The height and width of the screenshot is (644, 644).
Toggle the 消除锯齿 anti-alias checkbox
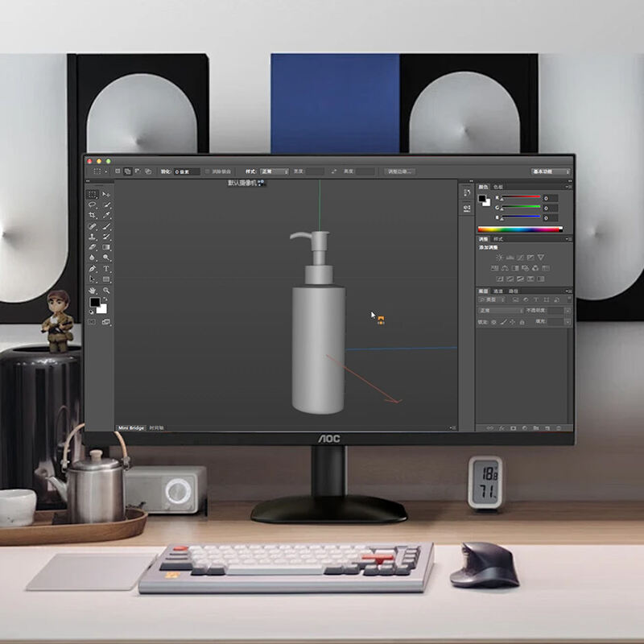pyautogui.click(x=207, y=171)
